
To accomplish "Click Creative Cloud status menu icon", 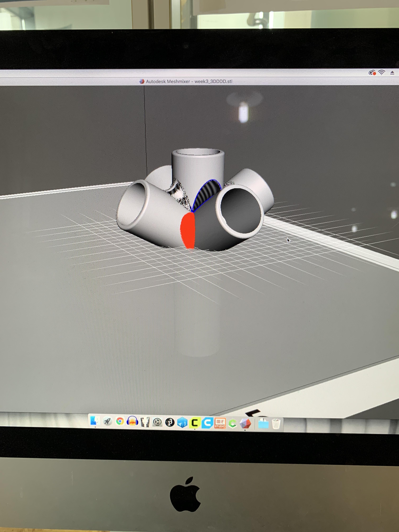I will 372,73.
